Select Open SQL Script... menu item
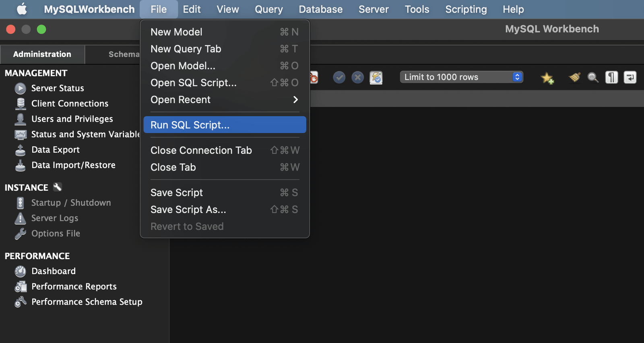644x343 pixels. pyautogui.click(x=225, y=83)
